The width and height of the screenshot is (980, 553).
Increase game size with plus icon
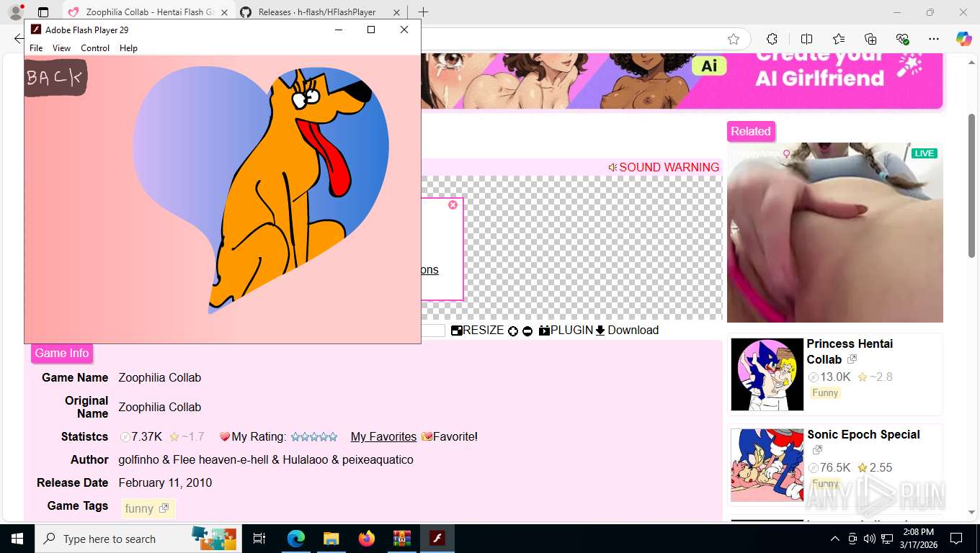pos(513,331)
